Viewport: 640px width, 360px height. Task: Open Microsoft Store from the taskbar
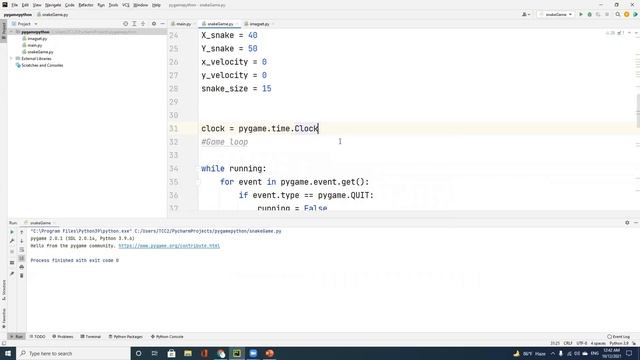pyautogui.click(x=171, y=353)
